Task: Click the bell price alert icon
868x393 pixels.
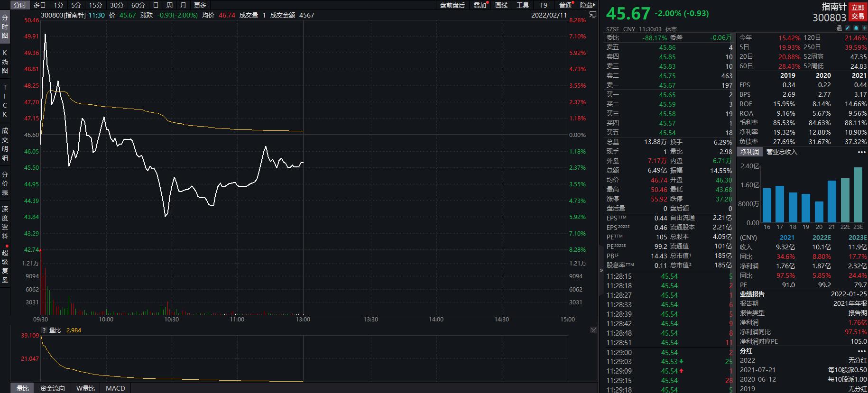Action: pos(856,28)
